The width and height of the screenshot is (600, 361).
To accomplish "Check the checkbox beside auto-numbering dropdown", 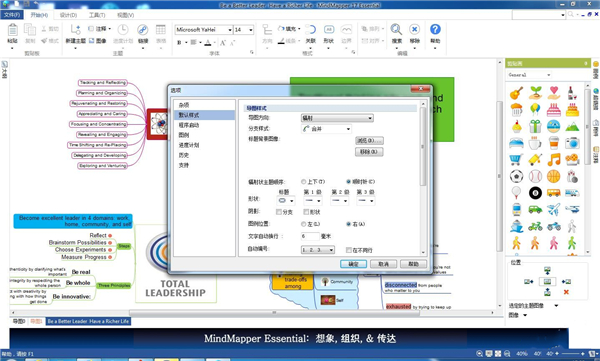I will (349, 250).
